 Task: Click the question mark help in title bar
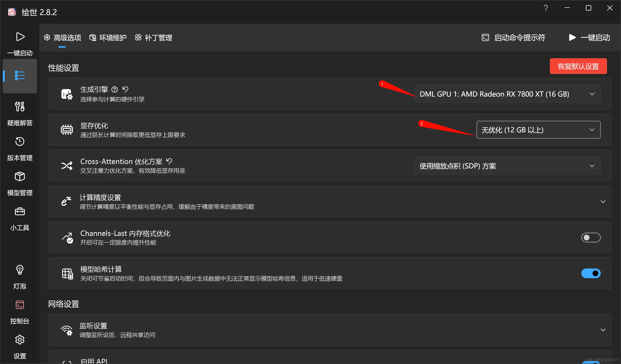(546, 8)
